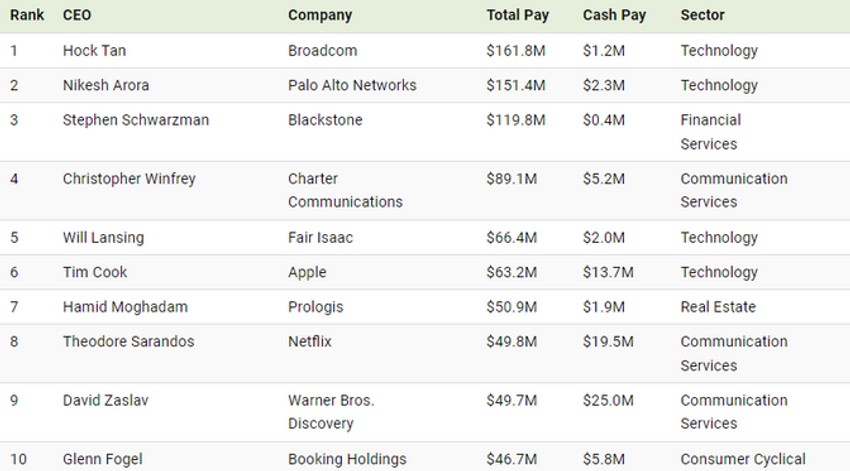Select the $161.8M total pay value
The height and width of the screenshot is (471, 850).
[x=516, y=51]
